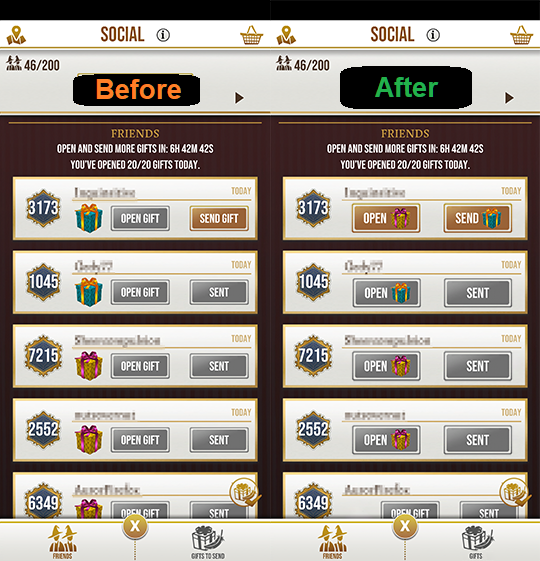Close the menu with X in After panel
The width and height of the screenshot is (540, 561).
point(405,527)
